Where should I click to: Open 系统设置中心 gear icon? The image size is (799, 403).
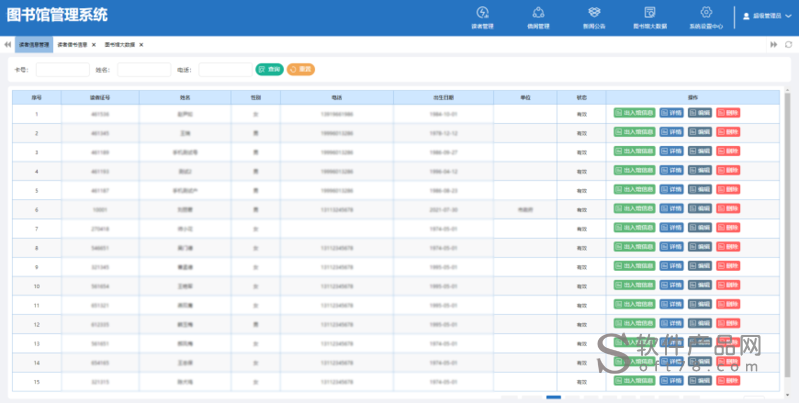click(706, 12)
